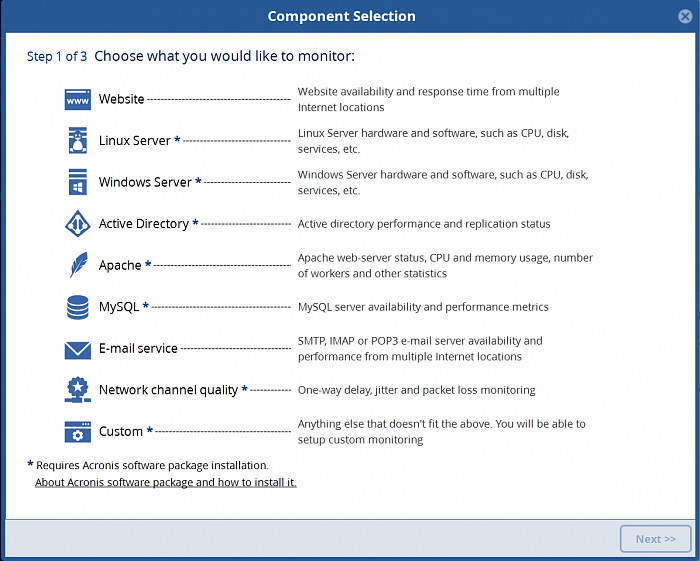Click the Custom monitoring gear icon
Image resolution: width=700 pixels, height=561 pixels.
pos(78,432)
